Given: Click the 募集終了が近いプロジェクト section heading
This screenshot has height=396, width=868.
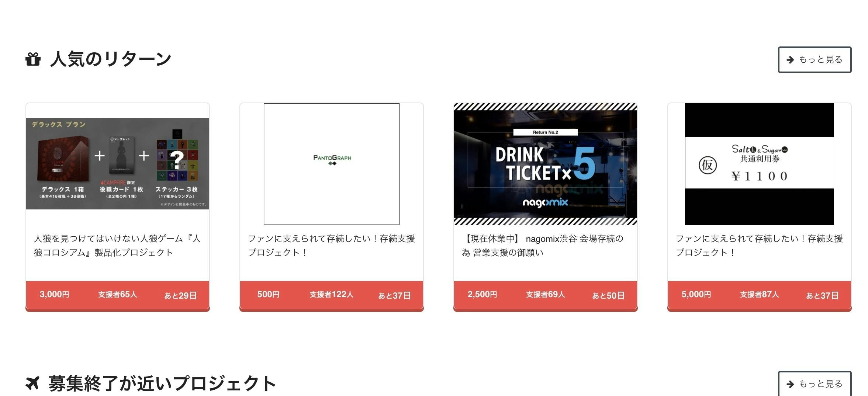Looking at the screenshot, I should coord(162,383).
